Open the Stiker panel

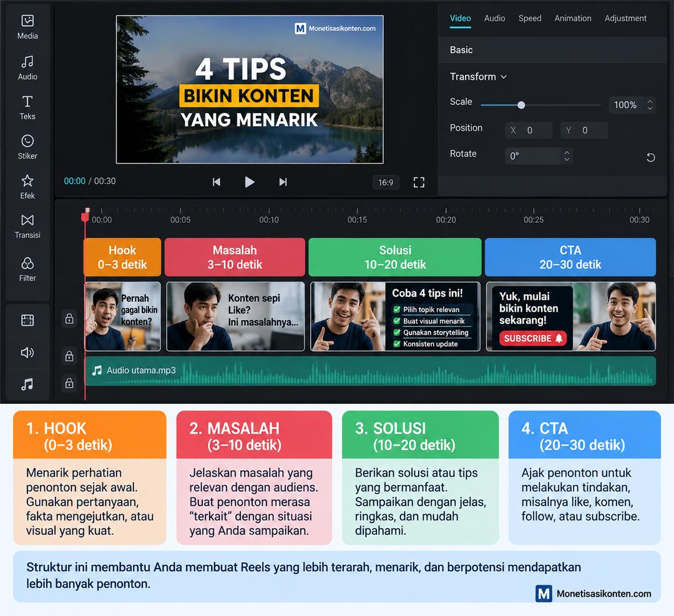coord(27,147)
